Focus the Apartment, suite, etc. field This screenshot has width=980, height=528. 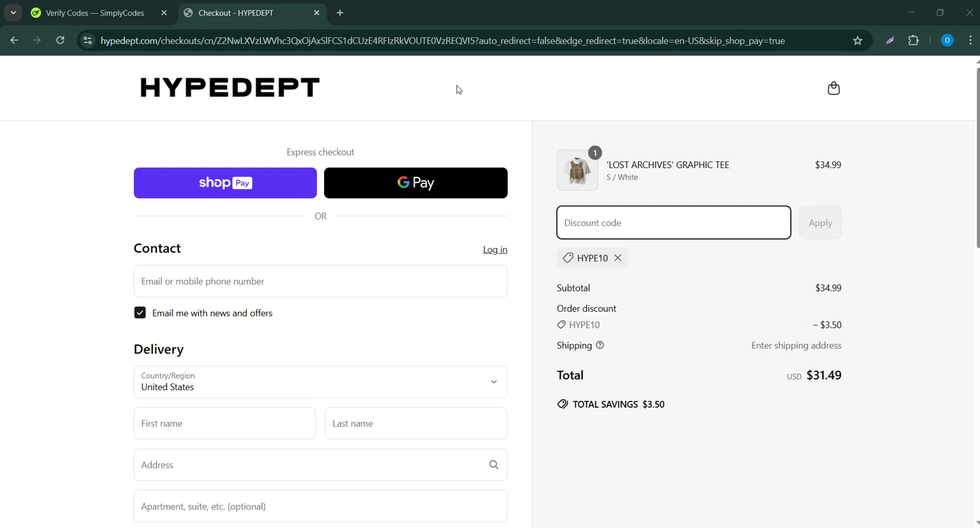(x=320, y=506)
